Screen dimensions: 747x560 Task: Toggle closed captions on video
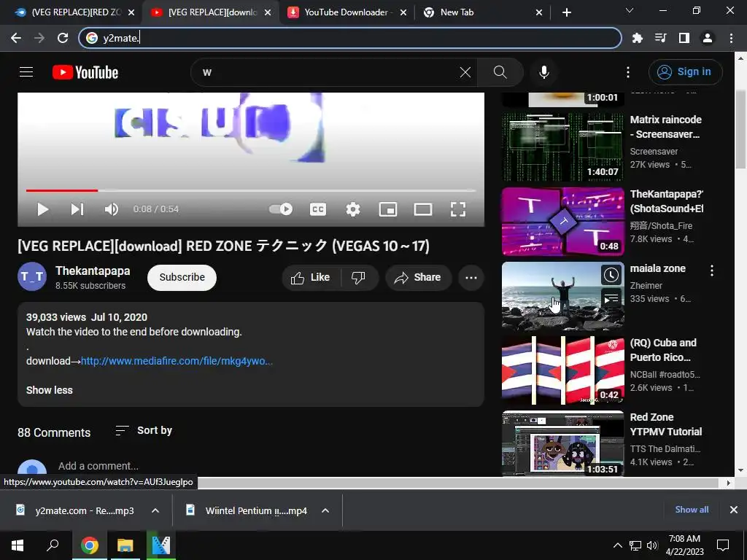[318, 209]
